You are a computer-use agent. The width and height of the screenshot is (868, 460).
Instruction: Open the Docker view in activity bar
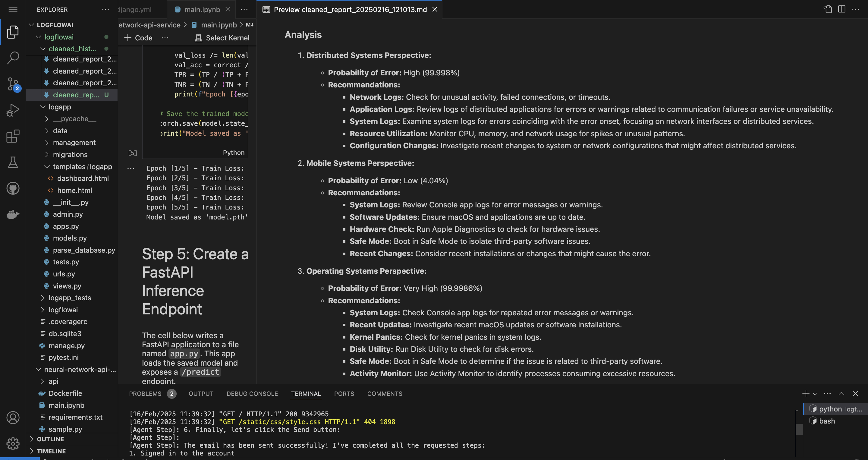click(x=13, y=214)
